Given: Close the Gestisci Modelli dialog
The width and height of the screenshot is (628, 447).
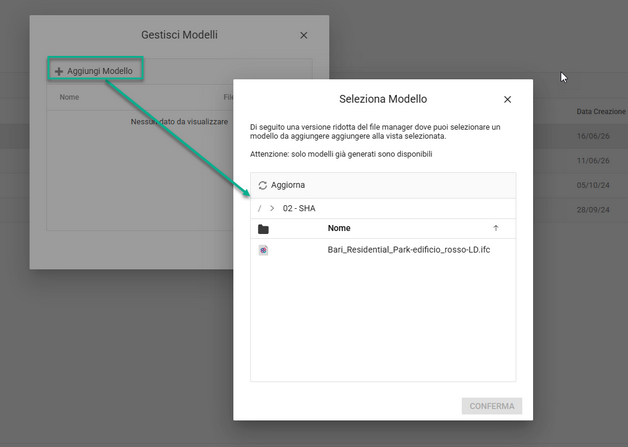Looking at the screenshot, I should click(304, 35).
